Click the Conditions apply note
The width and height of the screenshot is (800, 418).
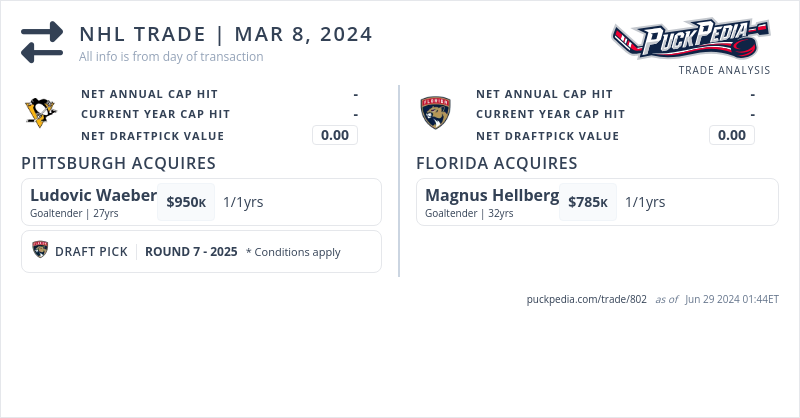click(x=293, y=252)
